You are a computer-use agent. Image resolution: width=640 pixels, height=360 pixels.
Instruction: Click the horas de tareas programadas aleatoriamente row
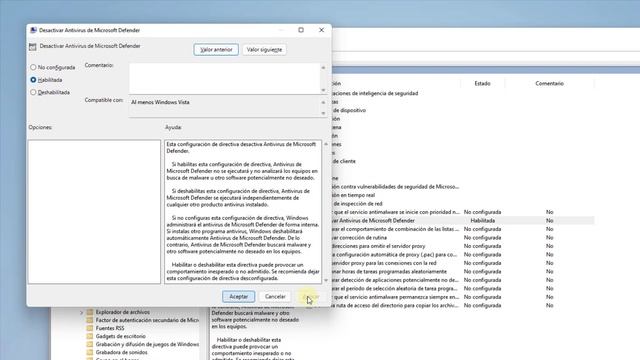point(463,271)
